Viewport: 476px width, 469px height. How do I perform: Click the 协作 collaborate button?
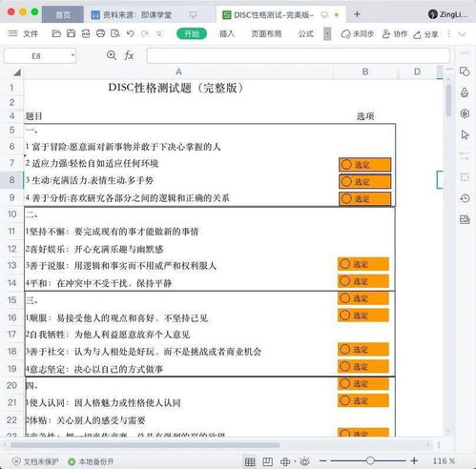(x=395, y=34)
